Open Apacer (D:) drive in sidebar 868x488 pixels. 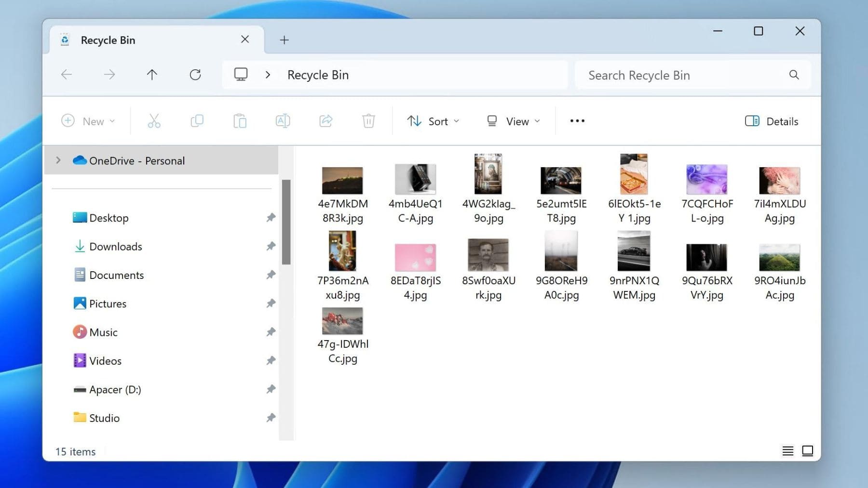point(107,389)
